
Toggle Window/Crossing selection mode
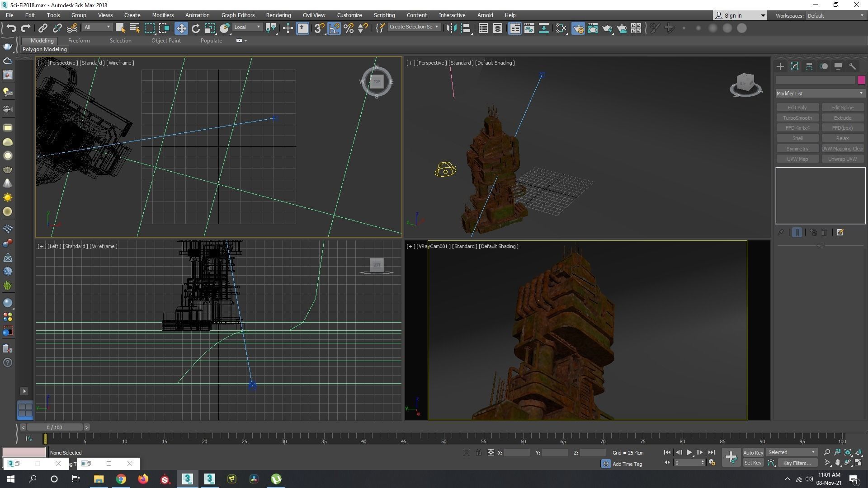tap(164, 28)
